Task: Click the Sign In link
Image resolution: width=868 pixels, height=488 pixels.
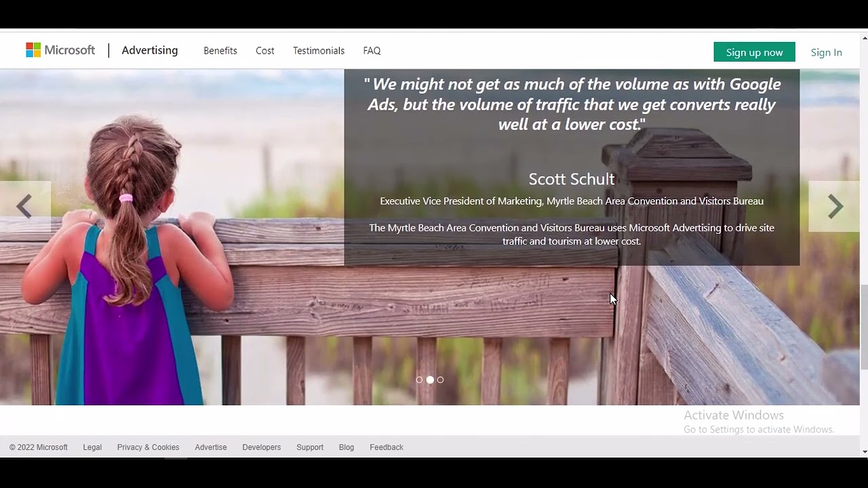Action: [826, 52]
